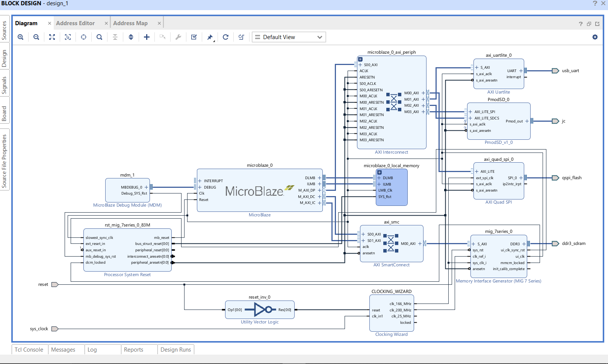
Task: Select the reset_inv_0 inverter block
Action: 260,310
